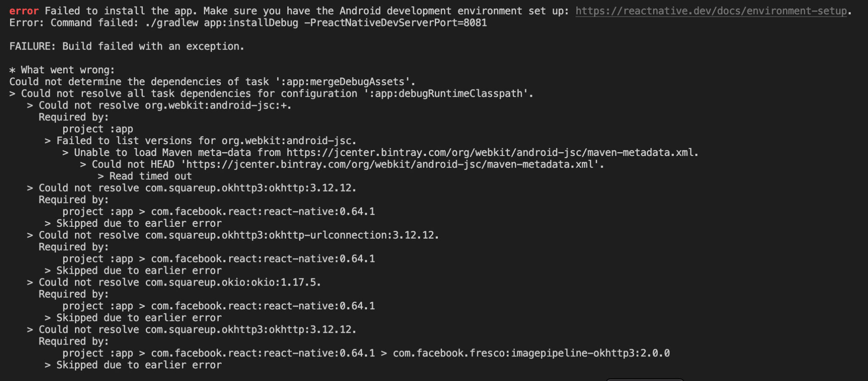This screenshot has height=381, width=868.
Task: Click the last "Could not resolve" okhttp line
Action: [x=192, y=330]
